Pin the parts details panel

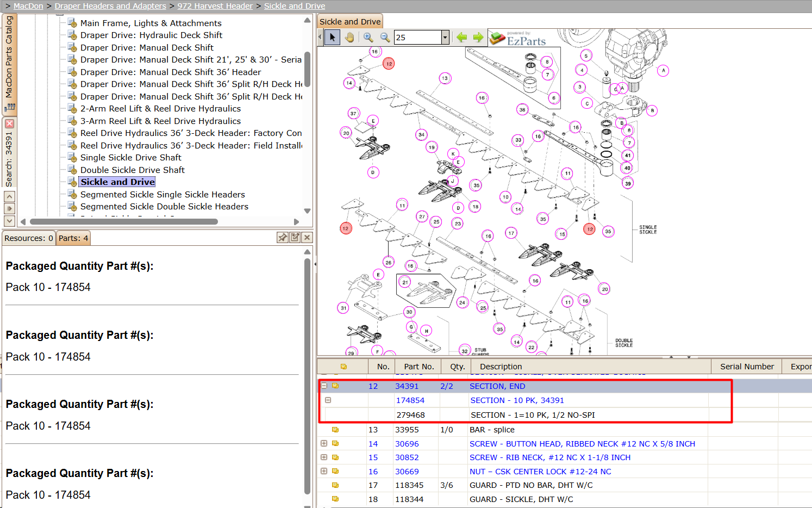pyautogui.click(x=283, y=238)
